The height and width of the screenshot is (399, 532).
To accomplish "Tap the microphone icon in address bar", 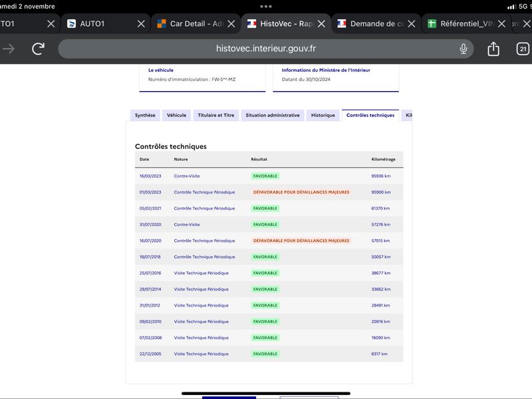I will pos(463,49).
